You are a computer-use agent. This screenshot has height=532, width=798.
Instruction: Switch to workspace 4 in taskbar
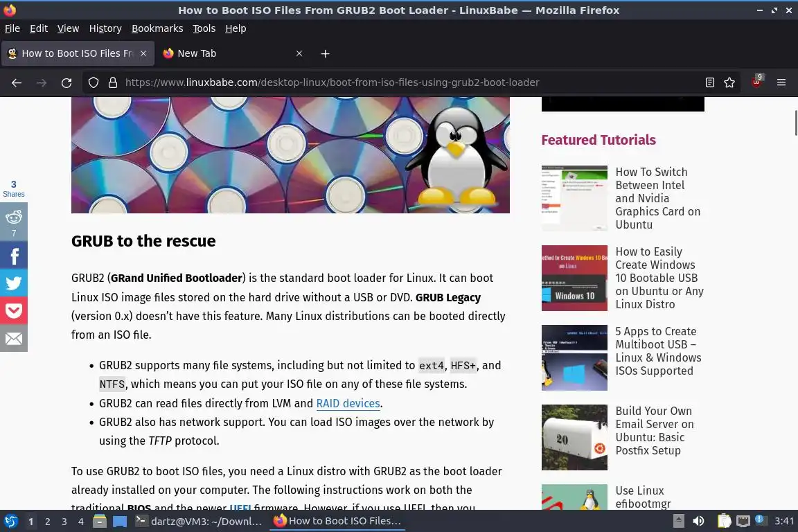(81, 522)
